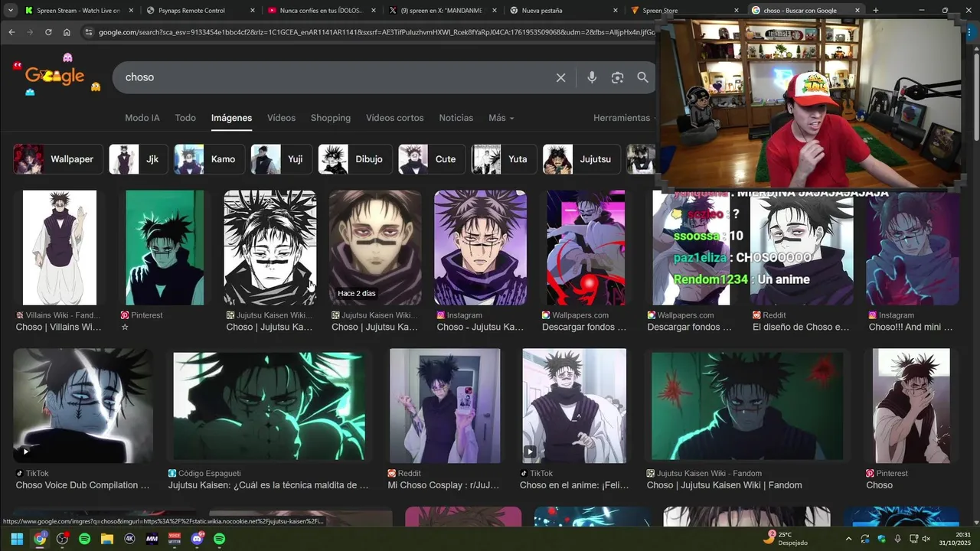
Task: Open the Windows Start menu
Action: pyautogui.click(x=16, y=539)
